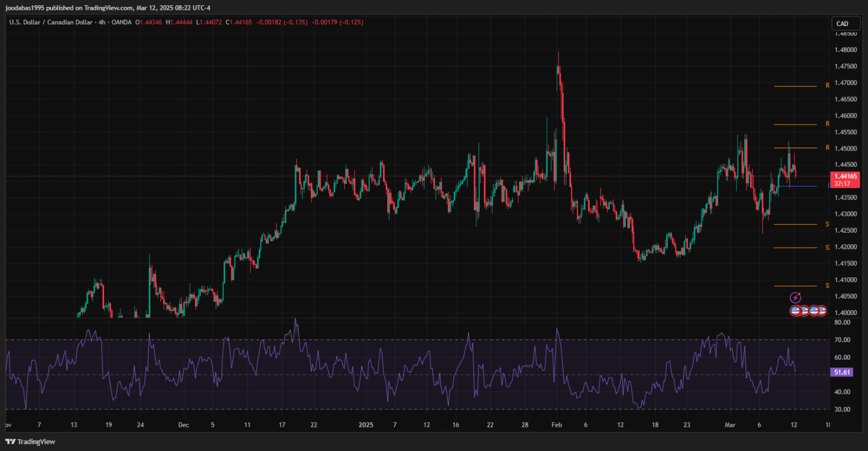
Task: Click the 1.43000 price axis label
Action: (845, 214)
